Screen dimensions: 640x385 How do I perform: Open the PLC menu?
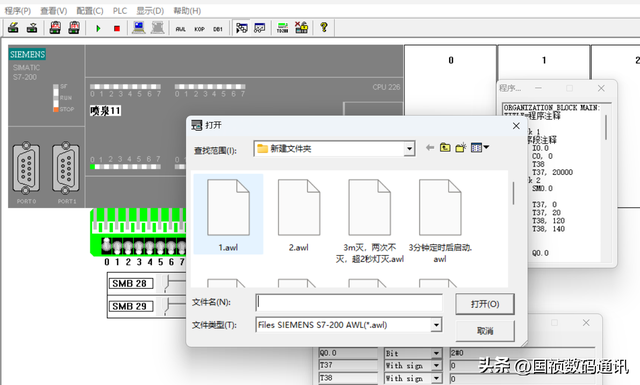pyautogui.click(x=120, y=11)
